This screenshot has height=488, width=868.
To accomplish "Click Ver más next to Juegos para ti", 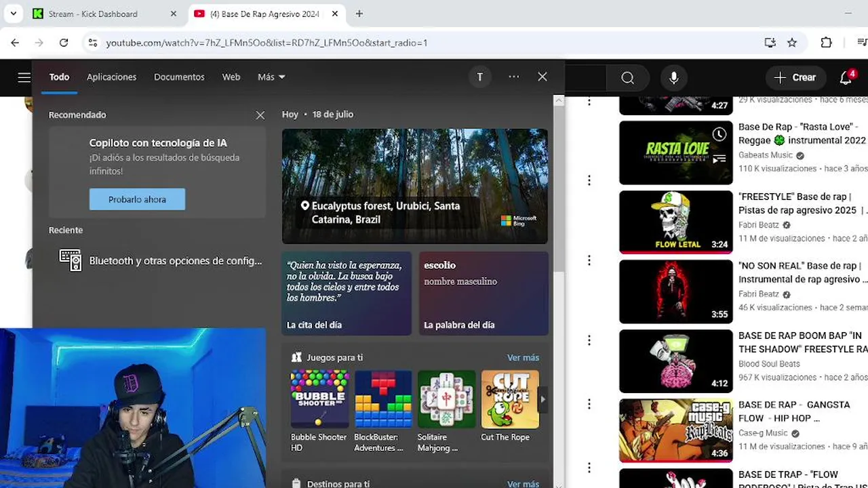I will pyautogui.click(x=523, y=358).
